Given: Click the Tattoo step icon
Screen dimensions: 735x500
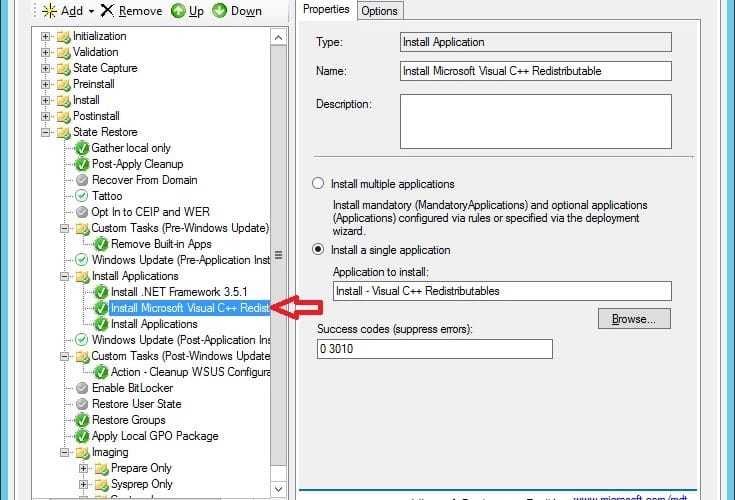Looking at the screenshot, I should tap(82, 196).
